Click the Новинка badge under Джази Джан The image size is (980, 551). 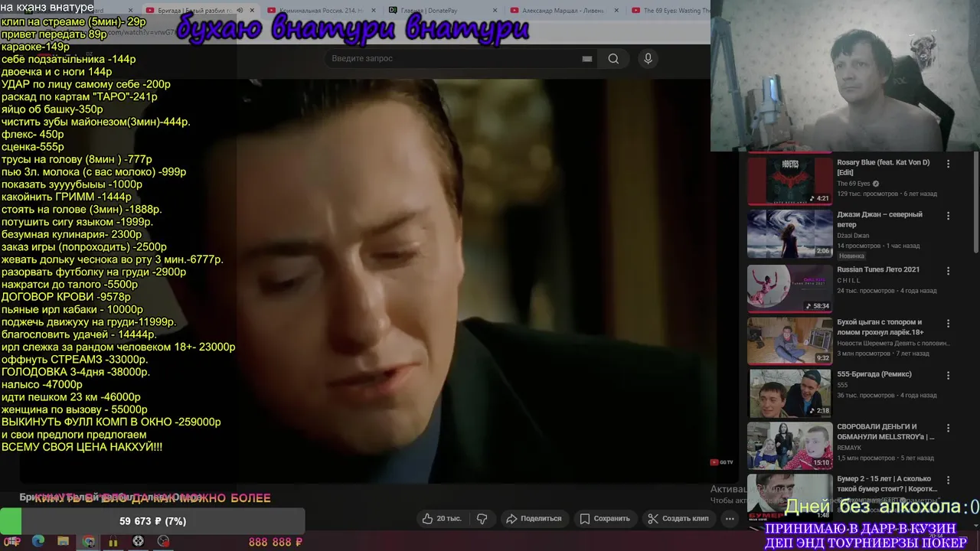851,256
